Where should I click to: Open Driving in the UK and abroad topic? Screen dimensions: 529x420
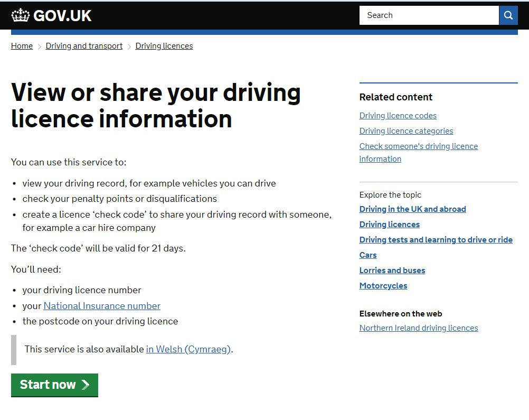(x=412, y=209)
